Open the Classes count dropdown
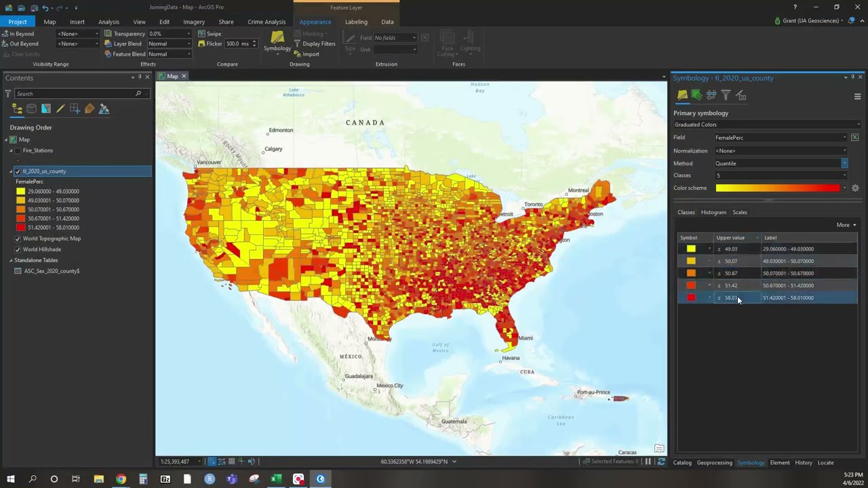The width and height of the screenshot is (868, 488). tap(781, 176)
